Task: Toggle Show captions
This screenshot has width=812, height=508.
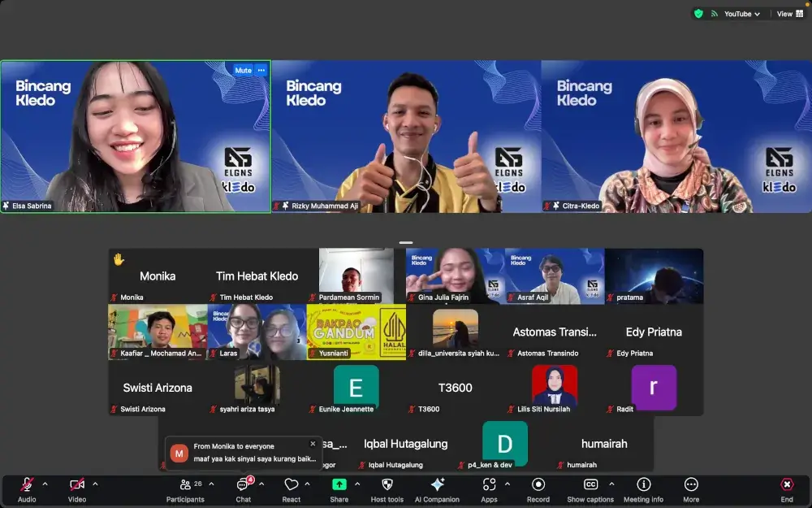Action: pos(590,490)
